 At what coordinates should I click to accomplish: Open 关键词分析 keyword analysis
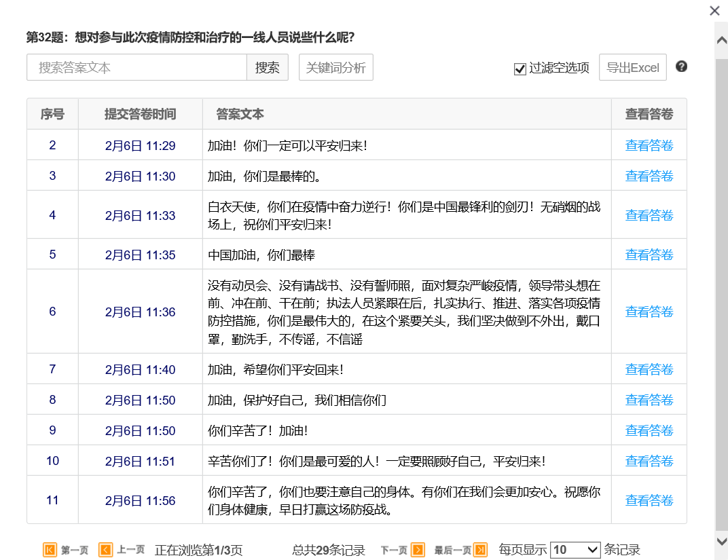pyautogui.click(x=335, y=68)
